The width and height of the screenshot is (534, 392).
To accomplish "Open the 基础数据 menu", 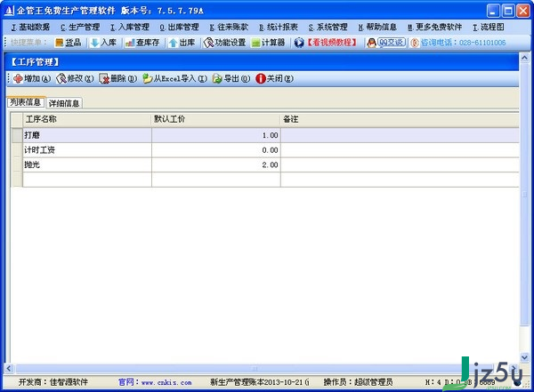I will [30, 27].
